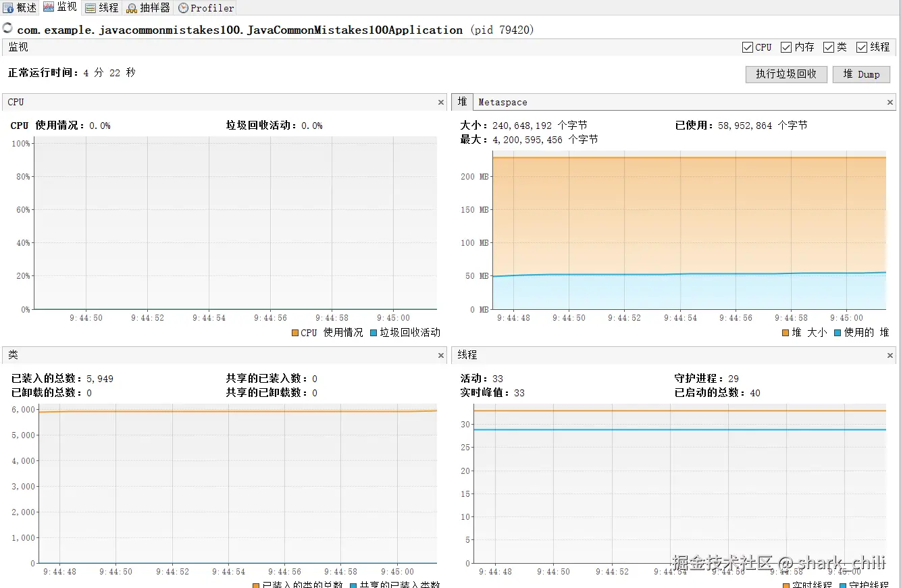This screenshot has width=901, height=588.
Task: Click the 监视 section header label
Action: pos(18,47)
